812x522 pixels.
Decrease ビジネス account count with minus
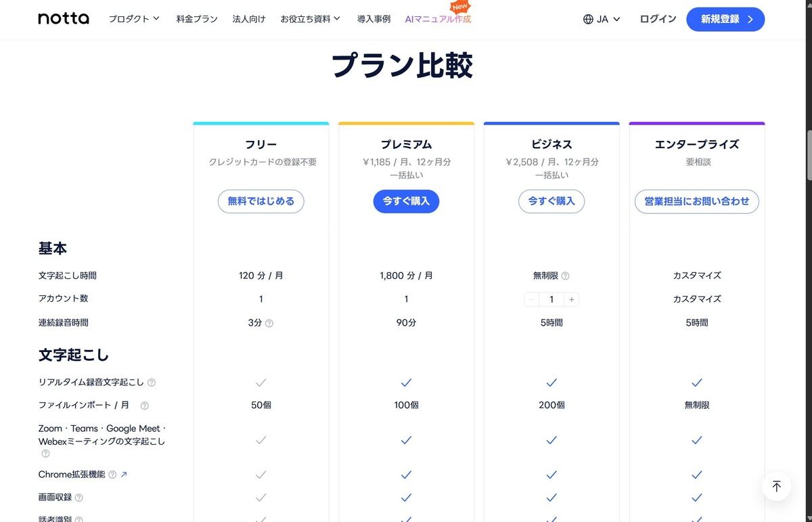pos(531,299)
